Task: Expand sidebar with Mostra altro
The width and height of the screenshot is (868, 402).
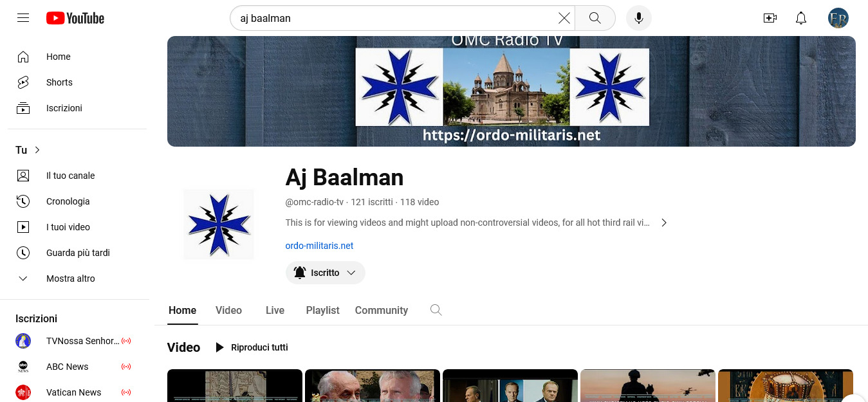Action: point(70,279)
